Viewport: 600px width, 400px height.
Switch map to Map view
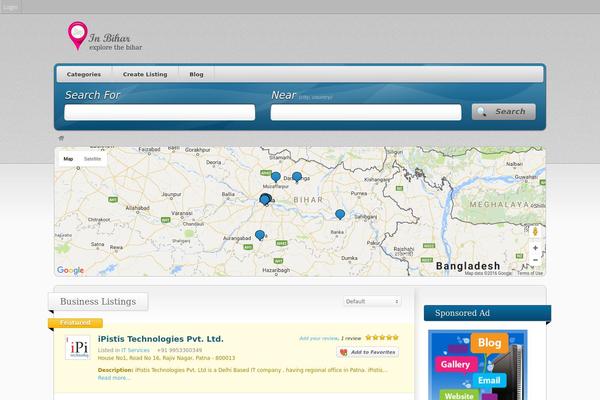tap(68, 159)
